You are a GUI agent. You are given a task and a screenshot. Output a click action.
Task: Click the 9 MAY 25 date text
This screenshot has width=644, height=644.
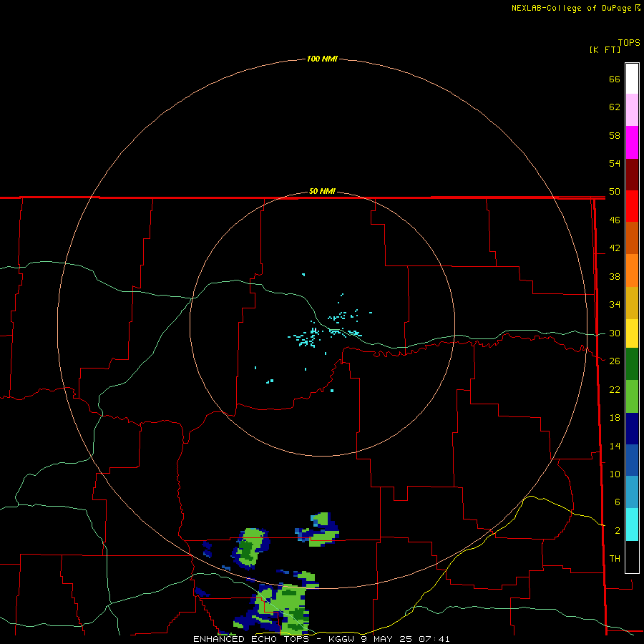click(386, 639)
